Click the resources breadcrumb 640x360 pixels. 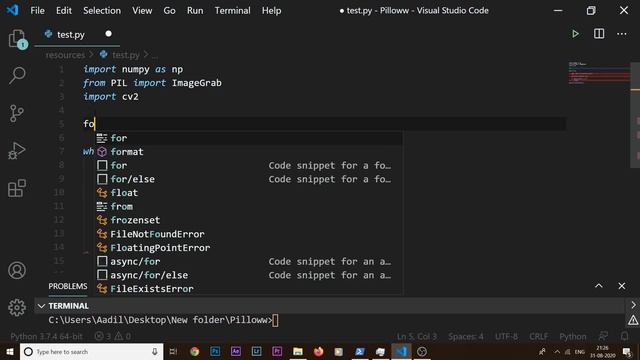point(65,55)
